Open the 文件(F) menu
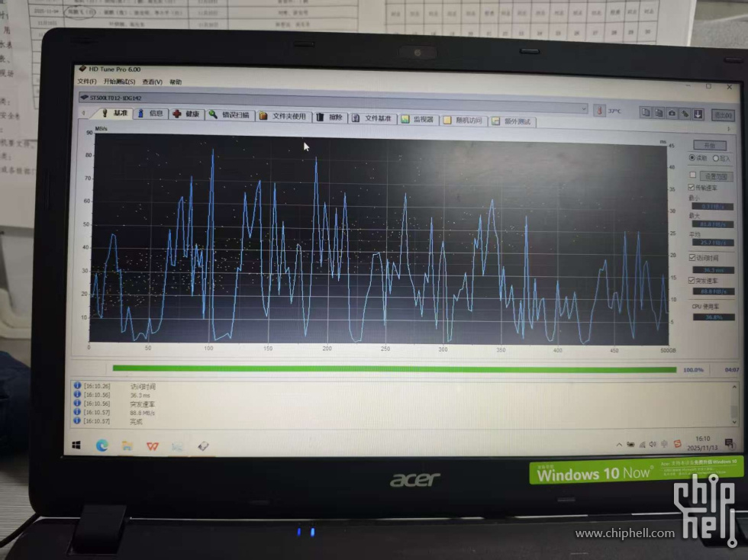Viewport: 748px width, 560px height. coord(87,82)
